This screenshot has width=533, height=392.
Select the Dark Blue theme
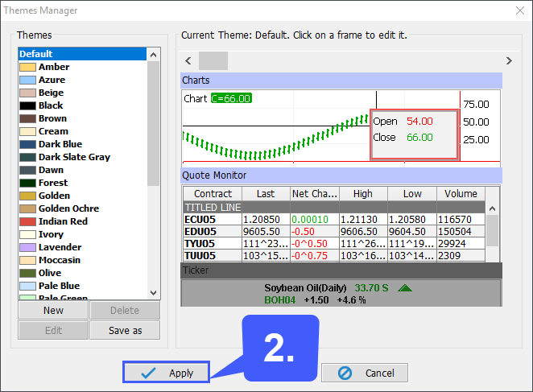pos(82,145)
